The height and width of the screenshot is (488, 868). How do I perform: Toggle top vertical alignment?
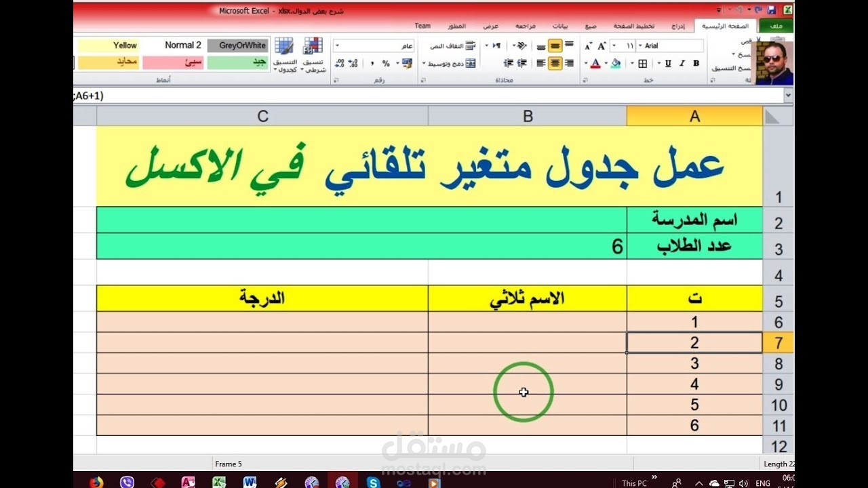[569, 45]
